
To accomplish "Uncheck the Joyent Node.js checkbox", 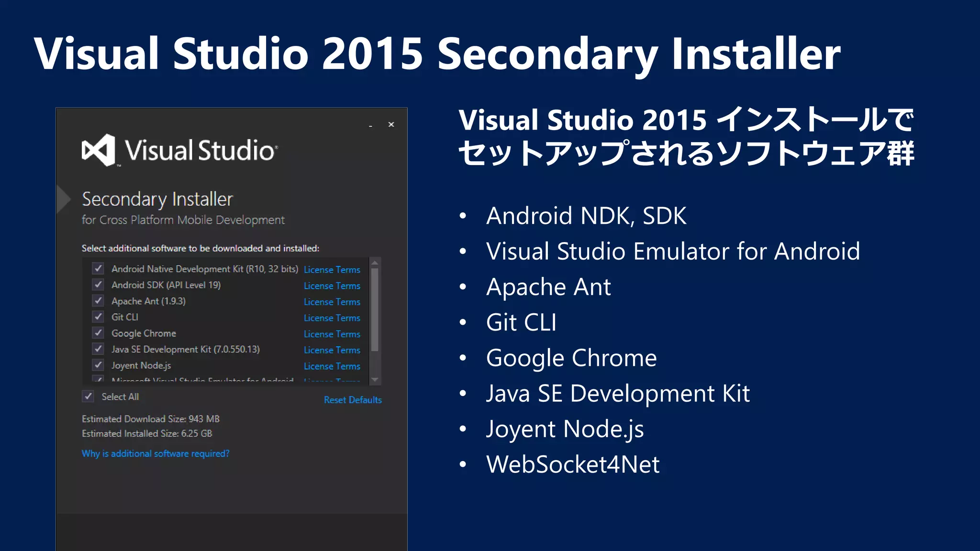I will click(x=98, y=365).
